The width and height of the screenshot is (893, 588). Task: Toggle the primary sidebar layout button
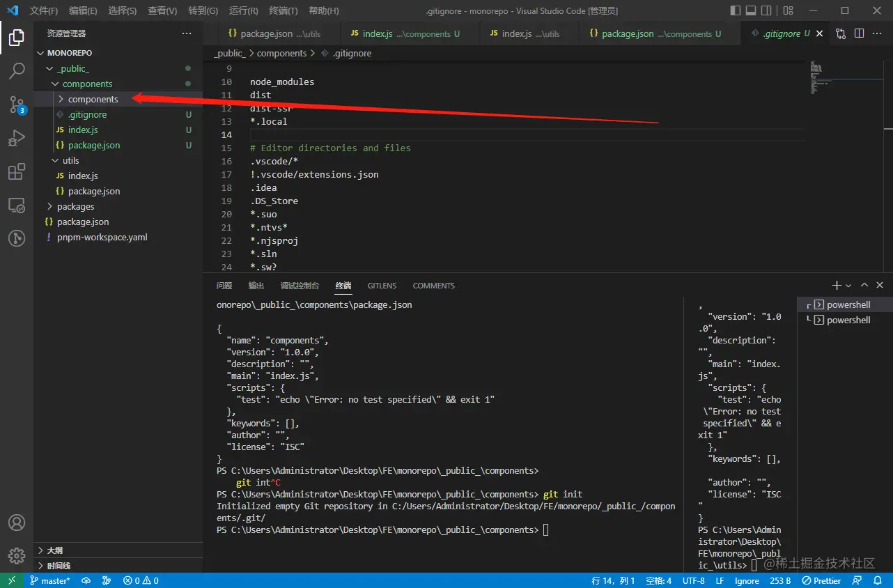click(x=736, y=10)
